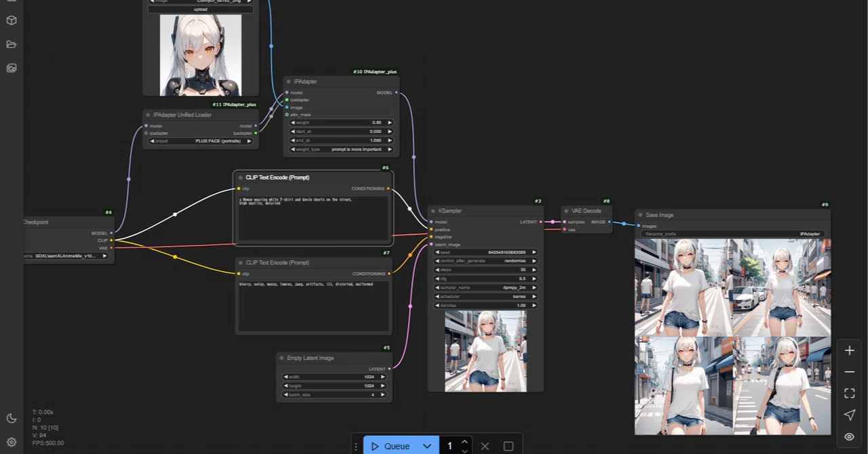This screenshot has width=868, height=454.
Task: Collapse the KSampler node via its dot
Action: tap(433, 211)
